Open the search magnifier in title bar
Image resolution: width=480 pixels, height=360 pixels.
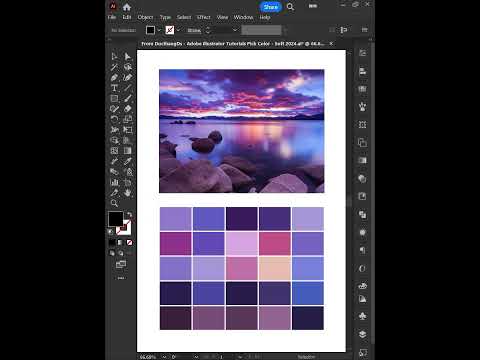[x=290, y=7]
